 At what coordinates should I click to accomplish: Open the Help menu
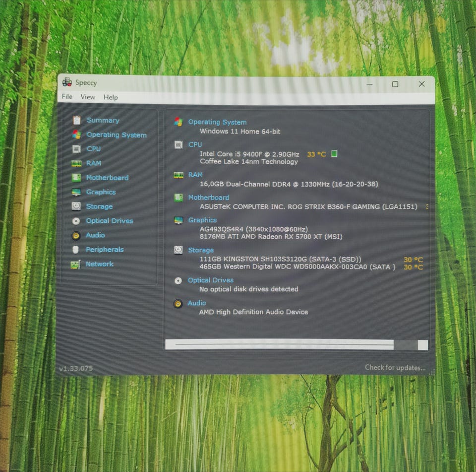click(x=111, y=97)
